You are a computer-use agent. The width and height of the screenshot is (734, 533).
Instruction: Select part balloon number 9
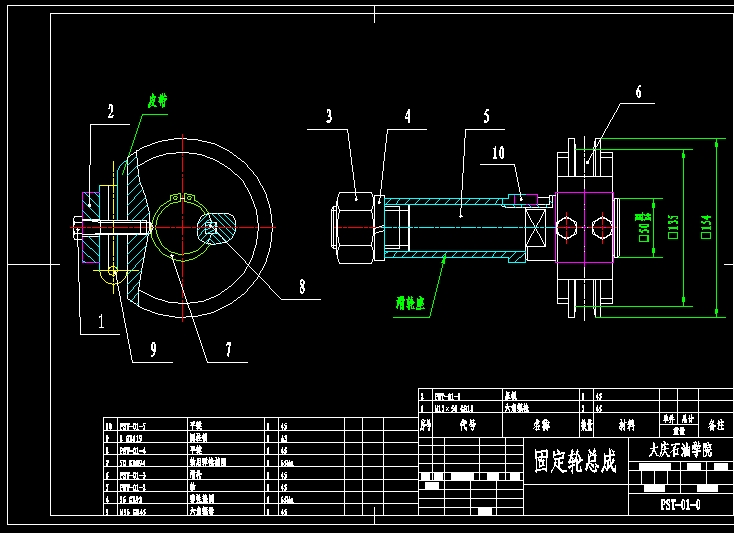click(x=153, y=349)
